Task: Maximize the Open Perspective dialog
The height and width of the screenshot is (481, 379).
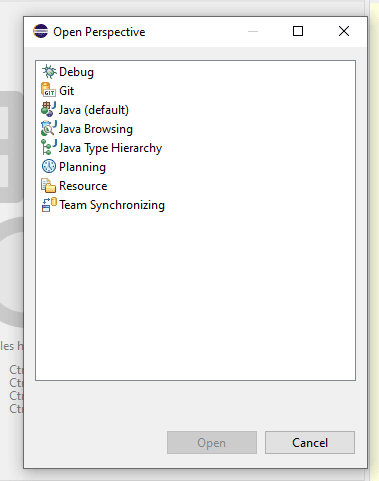Action: pyautogui.click(x=298, y=31)
